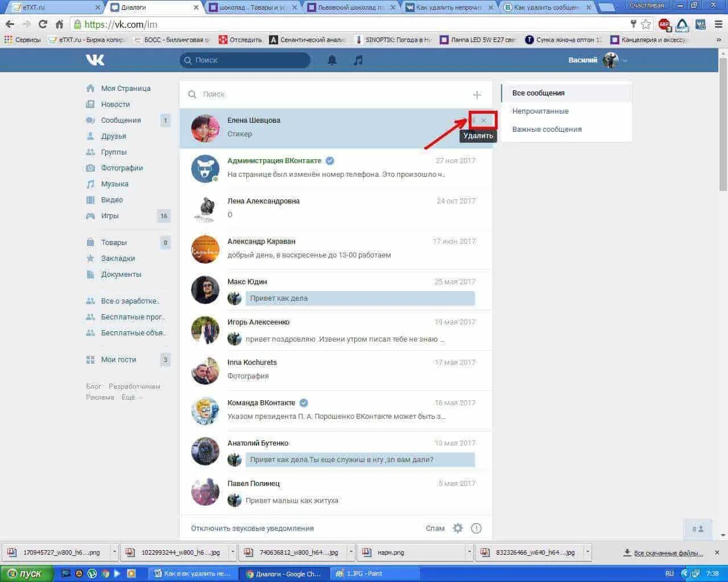Viewport: 728px width, 582px height.
Task: Open Мои гости in sidebar
Action: (x=118, y=359)
